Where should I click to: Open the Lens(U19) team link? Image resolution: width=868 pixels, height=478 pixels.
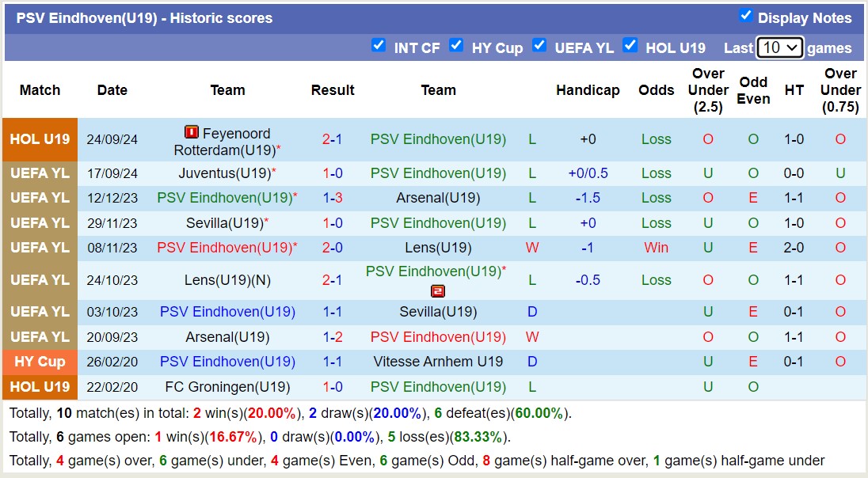click(438, 248)
